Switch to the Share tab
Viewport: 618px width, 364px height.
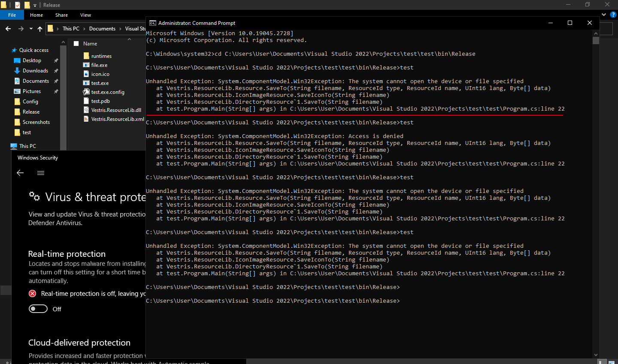pyautogui.click(x=61, y=15)
